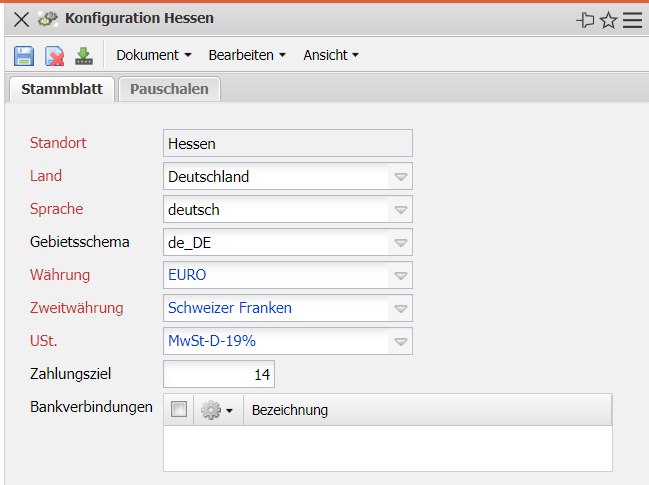Open the gear menu in Bankverbindungen
This screenshot has width=649, height=485.
[x=217, y=410]
